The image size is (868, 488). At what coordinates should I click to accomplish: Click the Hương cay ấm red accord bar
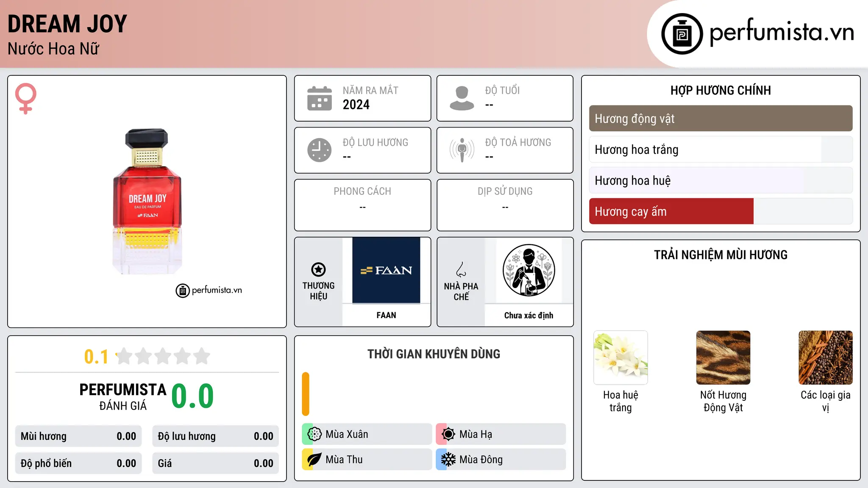[x=671, y=211]
